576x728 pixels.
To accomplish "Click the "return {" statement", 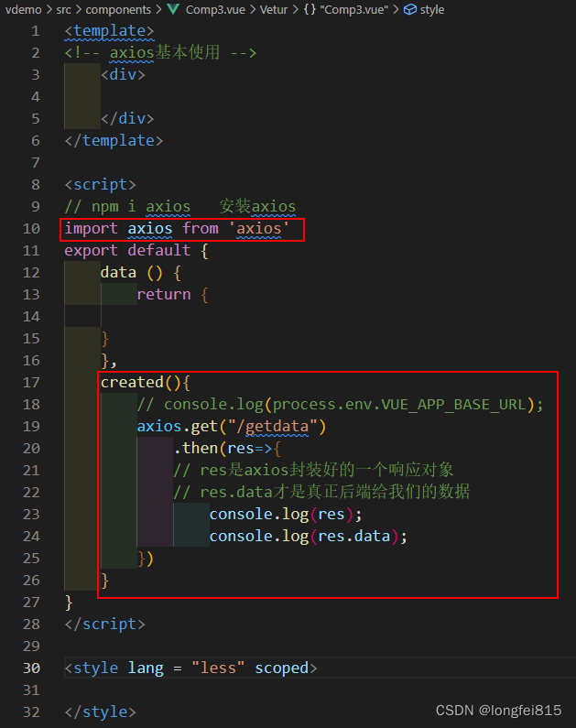I will click(173, 294).
